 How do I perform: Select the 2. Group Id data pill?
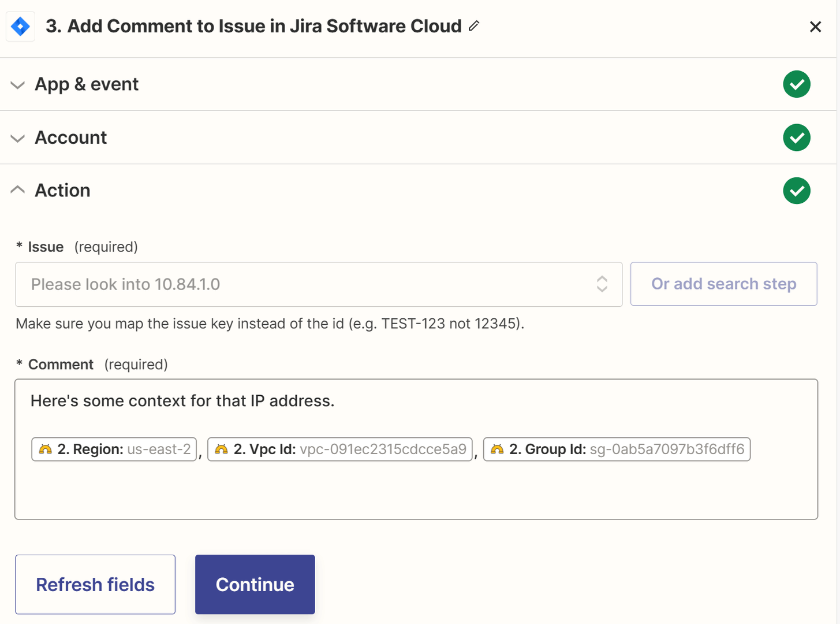617,449
